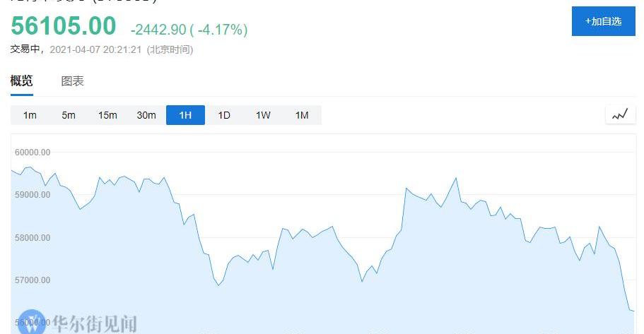Switch chart to 5m interval
644x334 pixels.
point(69,115)
